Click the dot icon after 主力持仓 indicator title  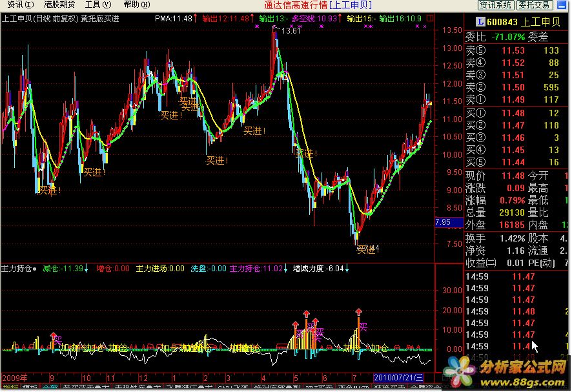(34, 269)
